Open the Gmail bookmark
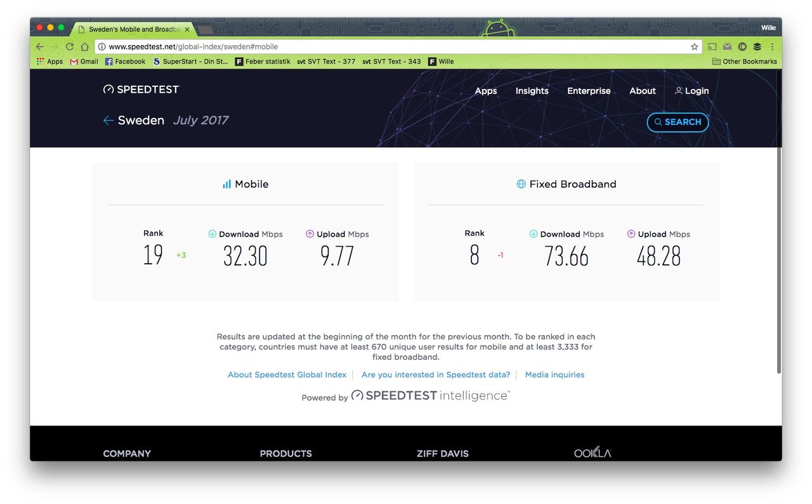The height and width of the screenshot is (504, 812). tap(84, 61)
